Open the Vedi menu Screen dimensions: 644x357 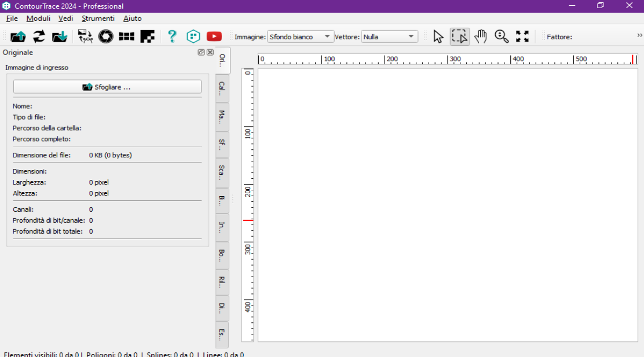pos(65,19)
